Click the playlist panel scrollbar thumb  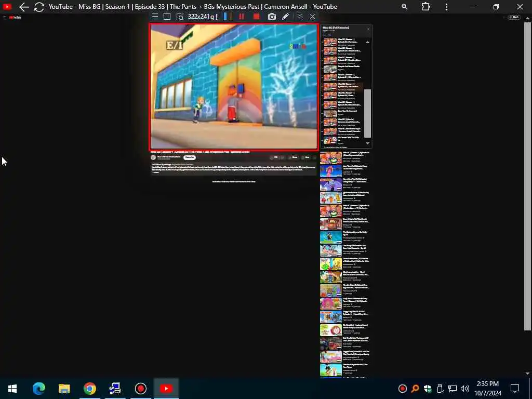click(367, 113)
